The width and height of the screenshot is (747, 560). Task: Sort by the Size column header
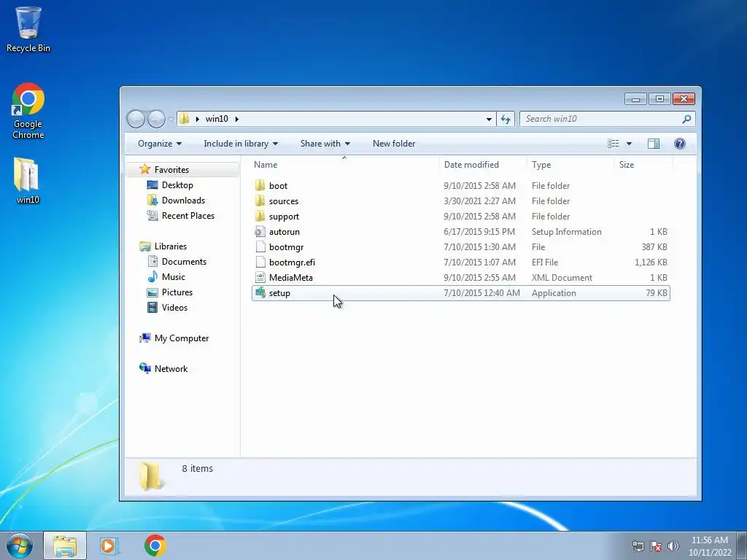(627, 165)
